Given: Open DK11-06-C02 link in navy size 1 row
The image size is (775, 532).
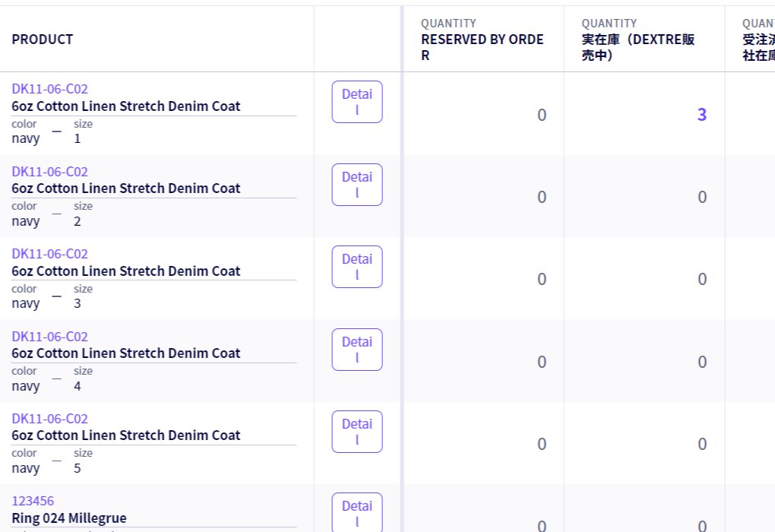Looking at the screenshot, I should pos(50,89).
